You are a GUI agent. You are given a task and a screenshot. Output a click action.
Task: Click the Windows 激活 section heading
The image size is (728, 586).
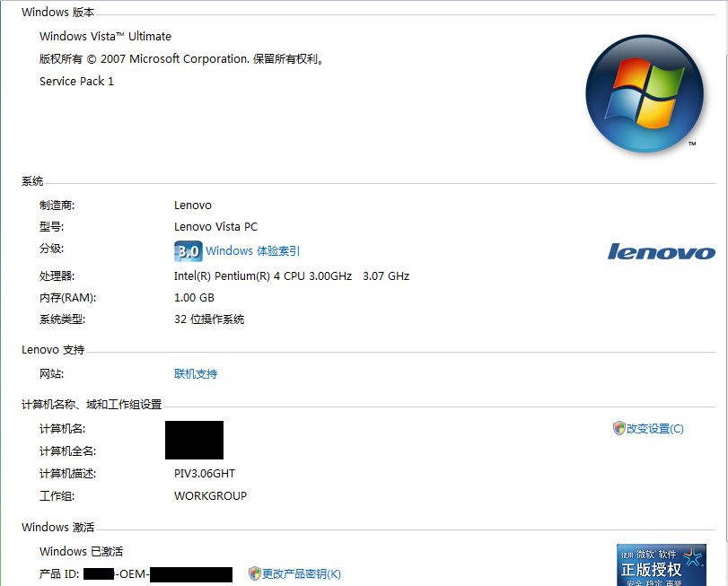[x=58, y=527]
